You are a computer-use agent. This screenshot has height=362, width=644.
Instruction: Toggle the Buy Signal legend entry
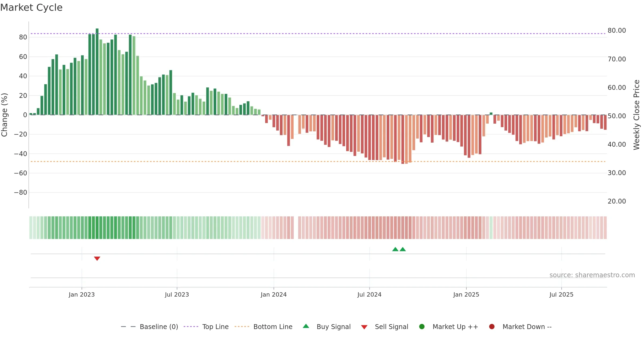click(327, 327)
